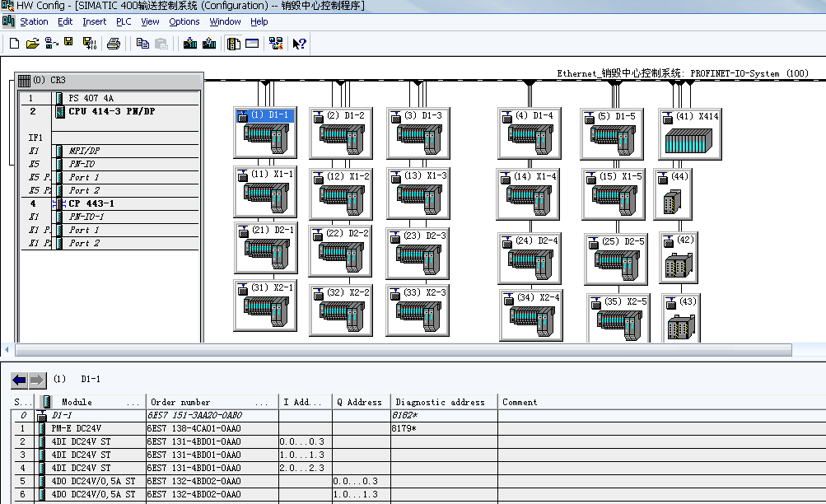This screenshot has height=504, width=826.
Task: Click the (0) CR3 rack title bar
Action: pos(109,80)
